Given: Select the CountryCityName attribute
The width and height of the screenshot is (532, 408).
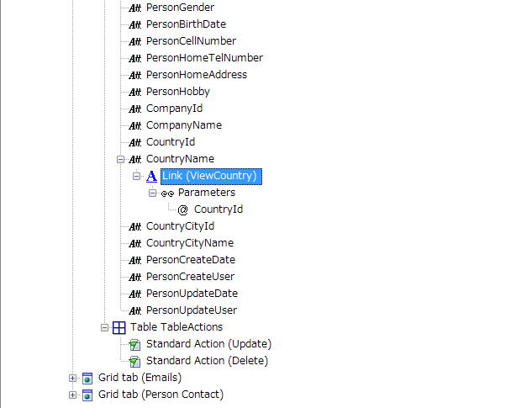Looking at the screenshot, I should coord(189,243).
